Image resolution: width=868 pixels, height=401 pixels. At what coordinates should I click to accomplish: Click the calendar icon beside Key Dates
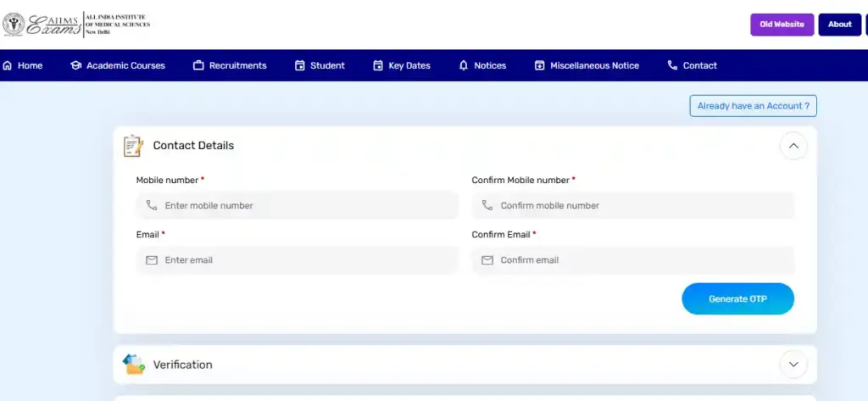click(x=378, y=65)
